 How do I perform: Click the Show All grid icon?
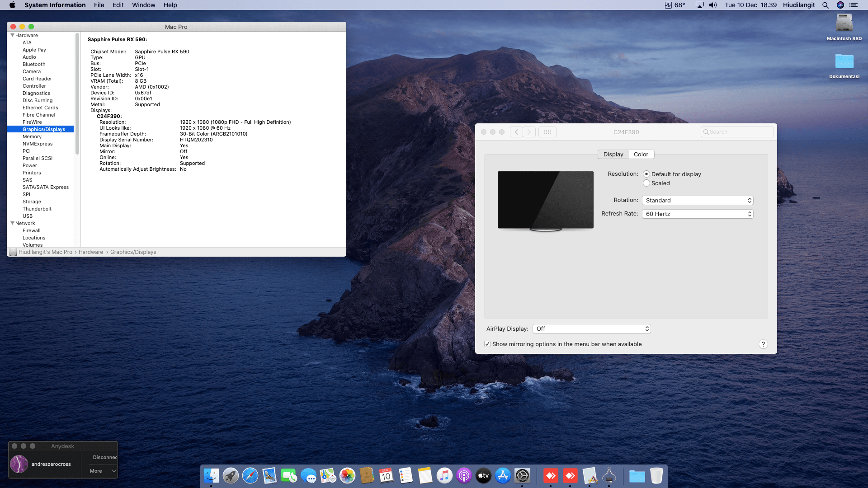pyautogui.click(x=547, y=132)
